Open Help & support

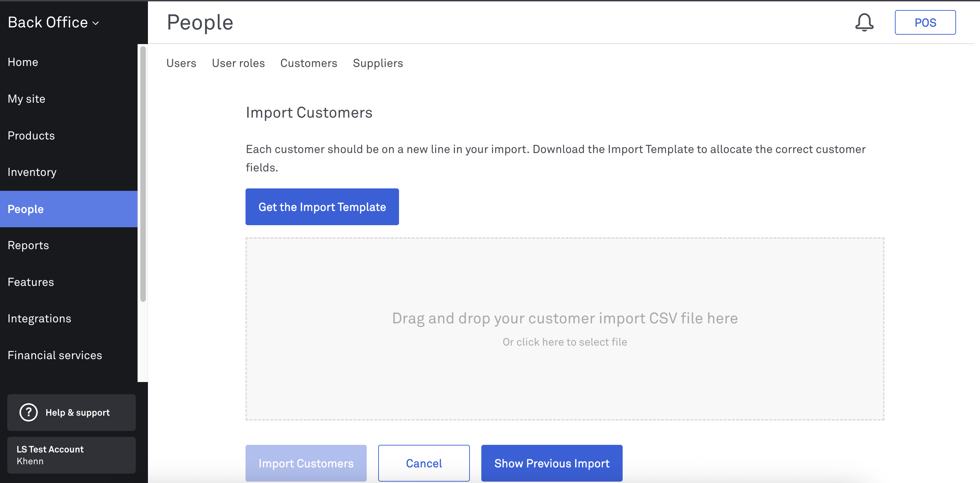point(72,412)
